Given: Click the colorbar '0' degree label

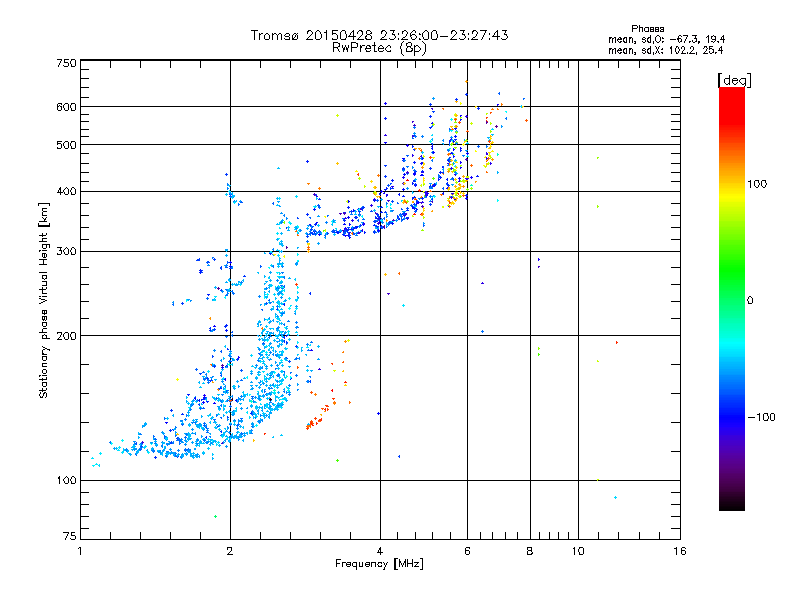Looking at the screenshot, I should (x=750, y=300).
